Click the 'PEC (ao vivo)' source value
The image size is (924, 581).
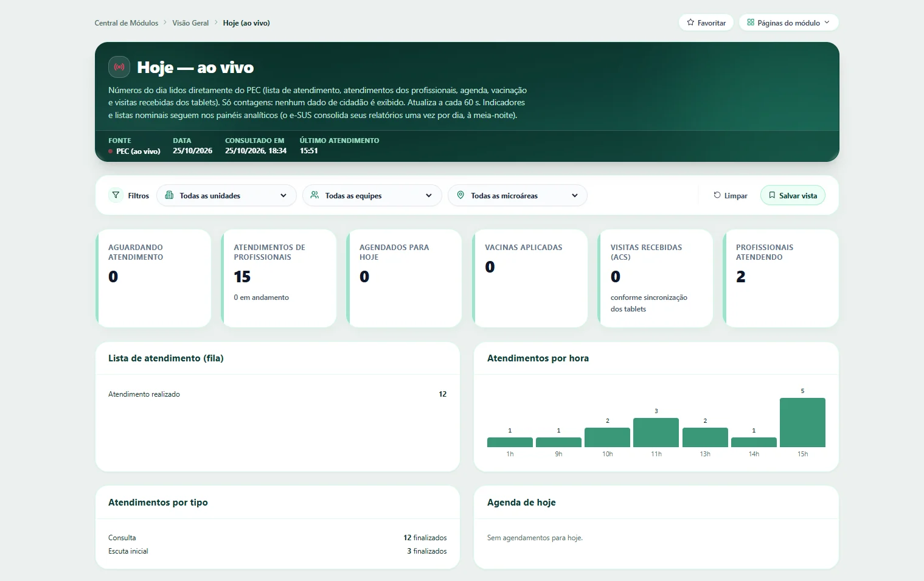138,151
